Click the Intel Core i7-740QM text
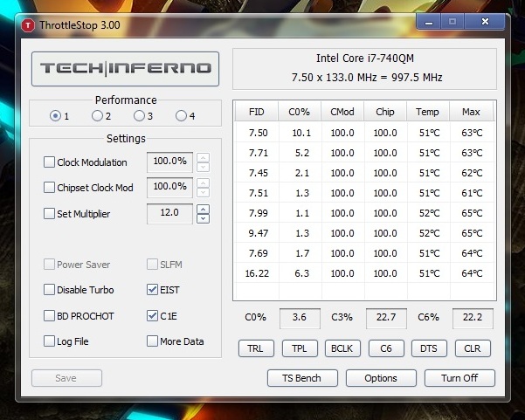This screenshot has width=525, height=420. (x=365, y=59)
